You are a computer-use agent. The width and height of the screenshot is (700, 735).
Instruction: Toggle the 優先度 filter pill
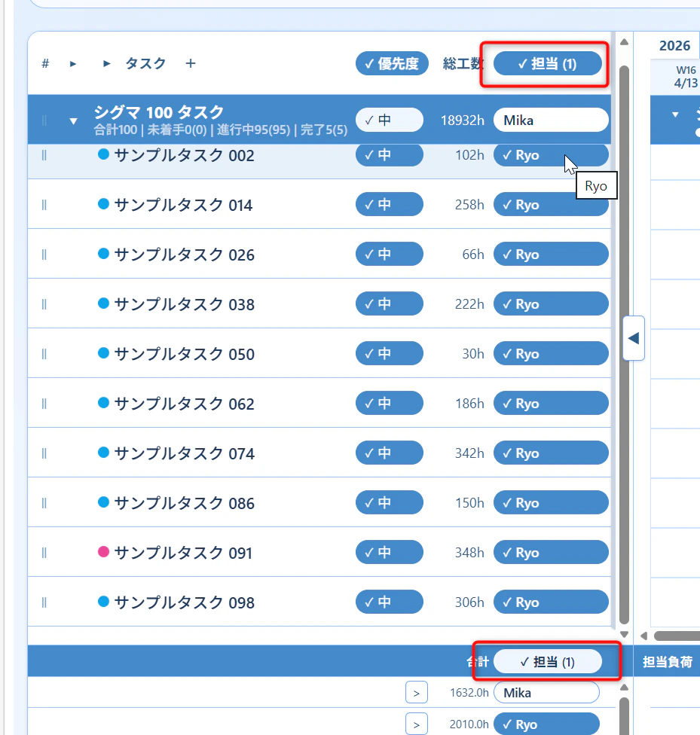click(392, 64)
